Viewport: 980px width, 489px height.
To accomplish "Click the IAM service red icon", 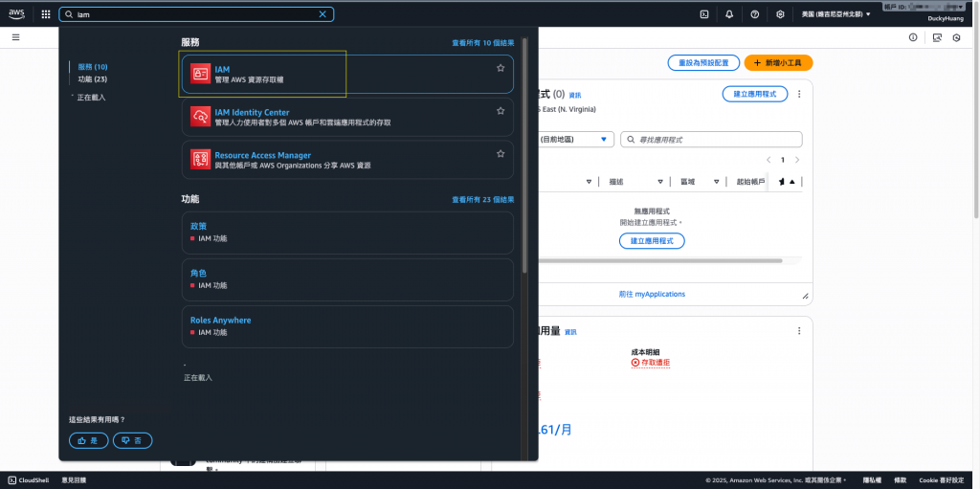I will click(x=200, y=74).
